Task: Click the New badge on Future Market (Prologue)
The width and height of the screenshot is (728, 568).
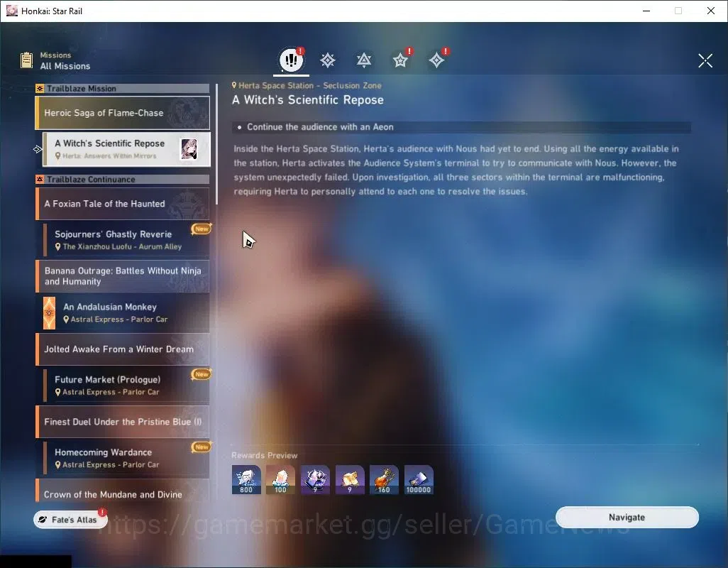Action: 202,374
